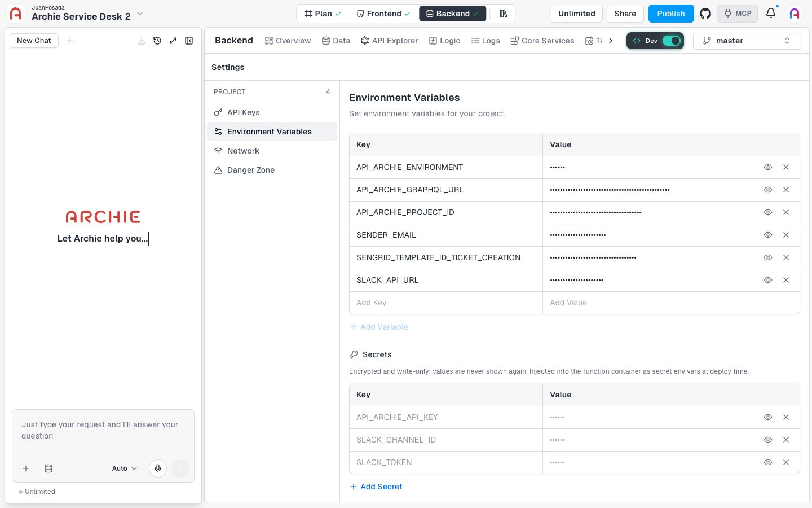Focus the Add Key input field

pos(446,303)
